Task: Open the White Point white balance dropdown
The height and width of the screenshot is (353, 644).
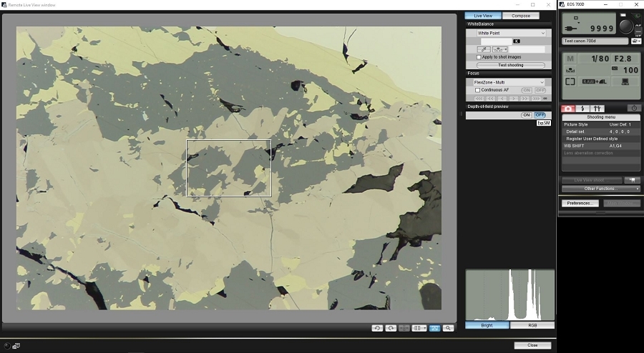Action: tap(510, 33)
